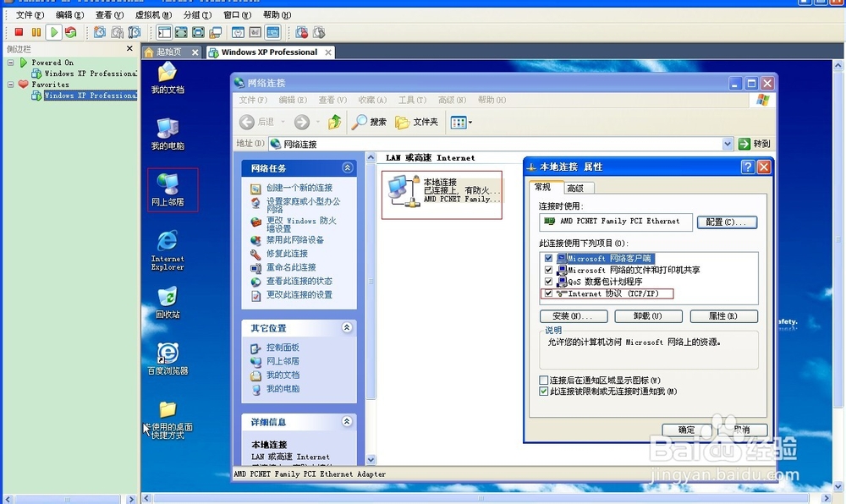Click the 确定 button in 属性 dialog
The height and width of the screenshot is (504, 846).
687,430
